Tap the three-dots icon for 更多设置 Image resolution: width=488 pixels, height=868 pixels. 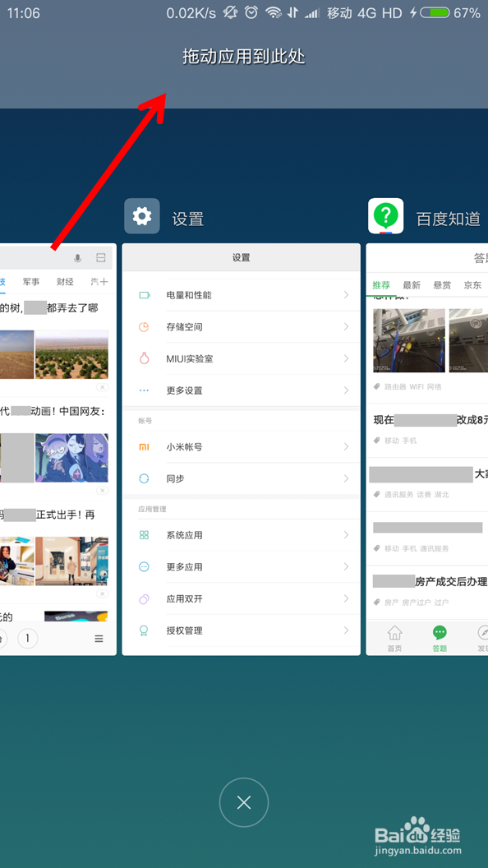coord(144,390)
